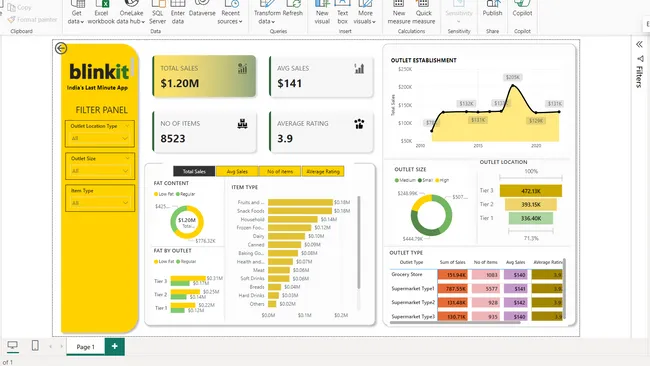The height and width of the screenshot is (366, 650).
Task: Refresh the data
Action: coord(293,9)
